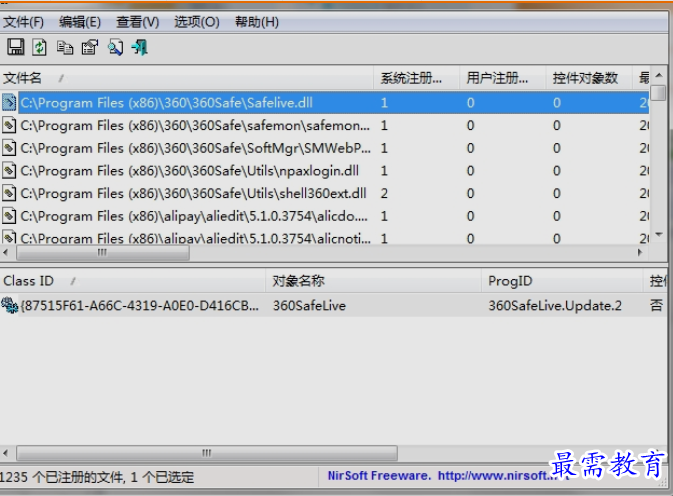Image resolution: width=673 pixels, height=496 pixels.
Task: Click the upper list's horizontal scrollbar right arrow
Action: click(x=640, y=252)
